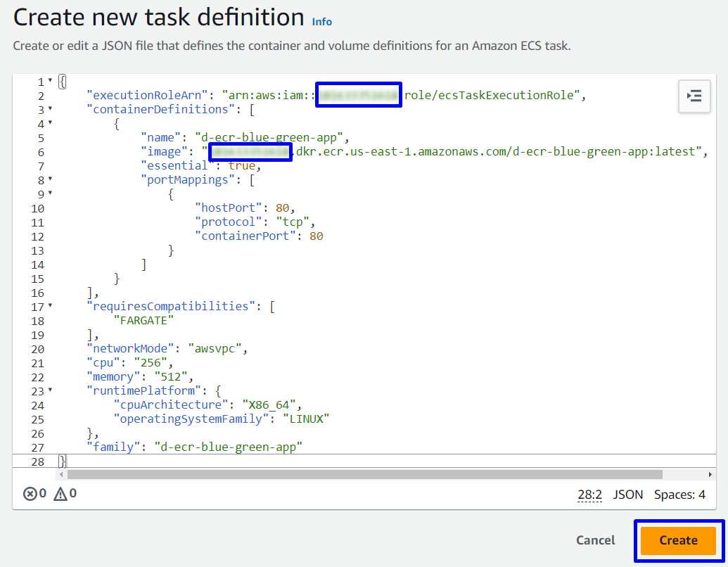The image size is (728, 567).
Task: Place cursor on the "FARGATE" value
Action: click(x=143, y=321)
